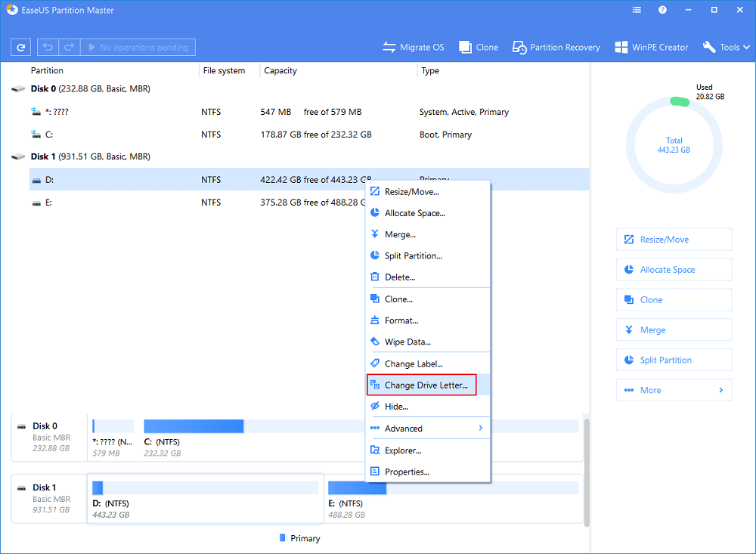Collapse the Disk 0 tree entry
Image resolution: width=756 pixels, height=554 pixels.
click(17, 88)
